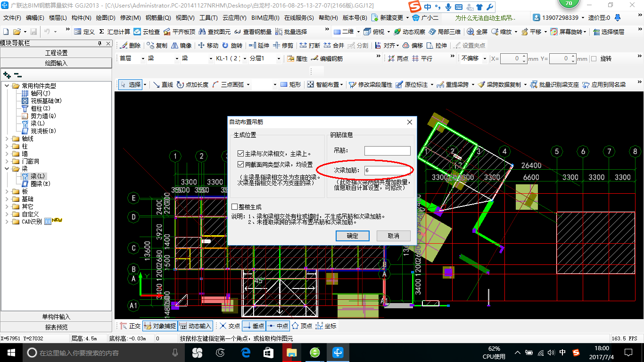Select the 打断 break tool
The width and height of the screenshot is (644, 362).
click(x=310, y=45)
